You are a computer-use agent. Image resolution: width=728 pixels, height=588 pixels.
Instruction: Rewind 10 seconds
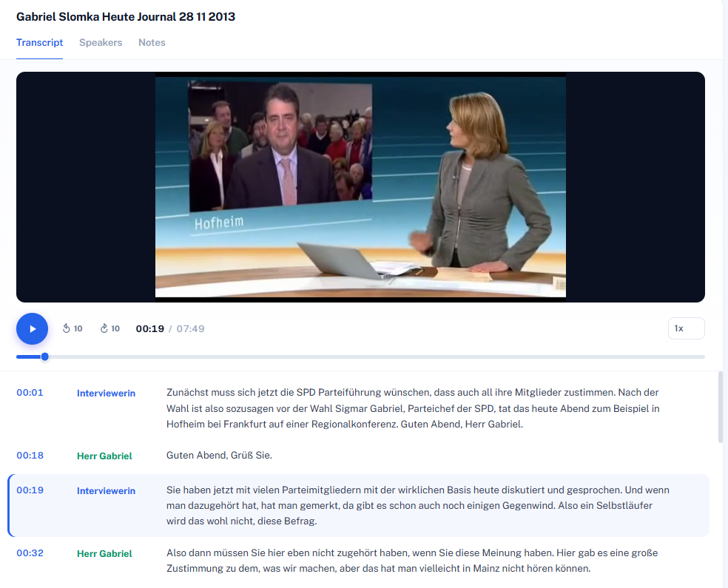point(73,328)
